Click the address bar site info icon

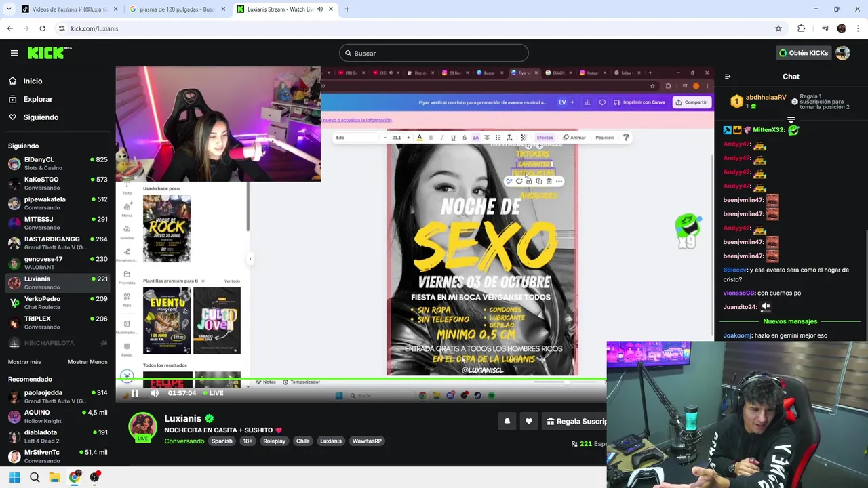click(x=62, y=28)
